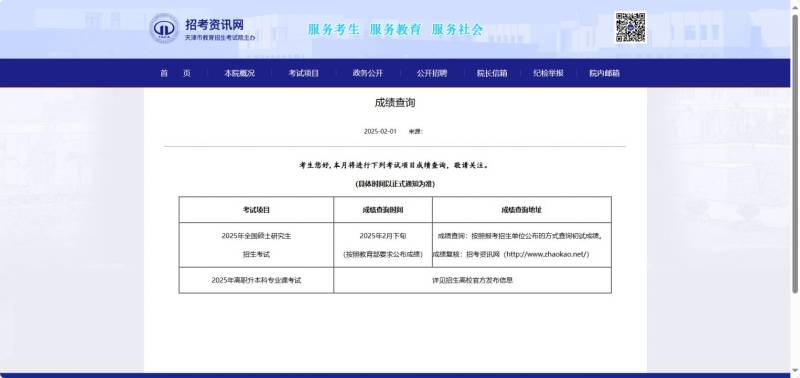Click the 2025年2月下旬 cell
Screen dimensions: 800x378
point(383,236)
